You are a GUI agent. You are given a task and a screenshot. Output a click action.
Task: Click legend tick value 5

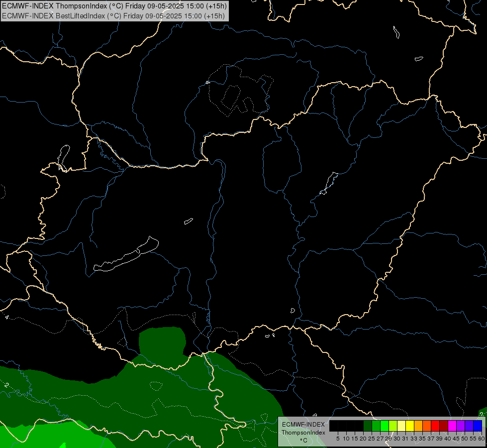(338, 439)
